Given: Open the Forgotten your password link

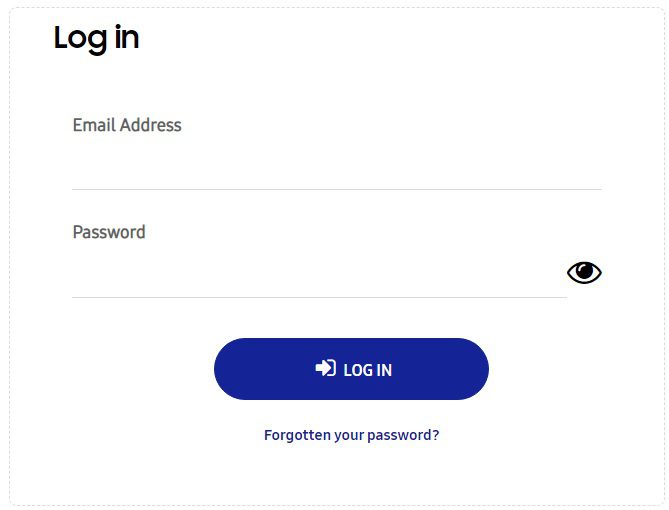Looking at the screenshot, I should pyautogui.click(x=351, y=435).
